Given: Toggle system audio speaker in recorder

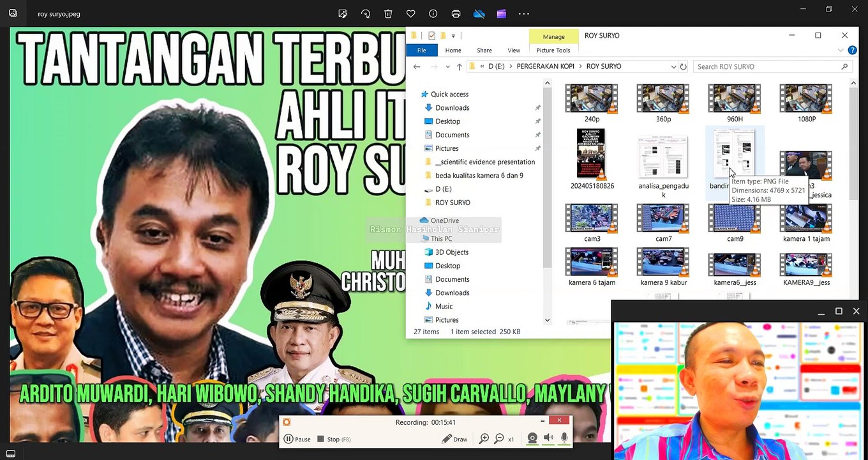Looking at the screenshot, I should [548, 439].
